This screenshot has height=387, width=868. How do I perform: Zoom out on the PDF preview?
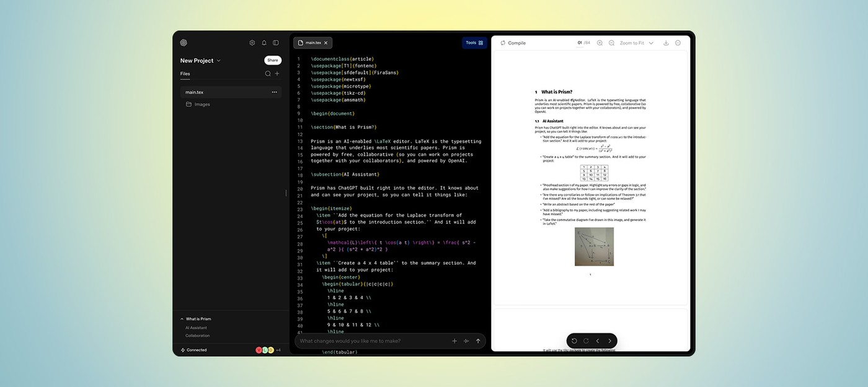611,43
